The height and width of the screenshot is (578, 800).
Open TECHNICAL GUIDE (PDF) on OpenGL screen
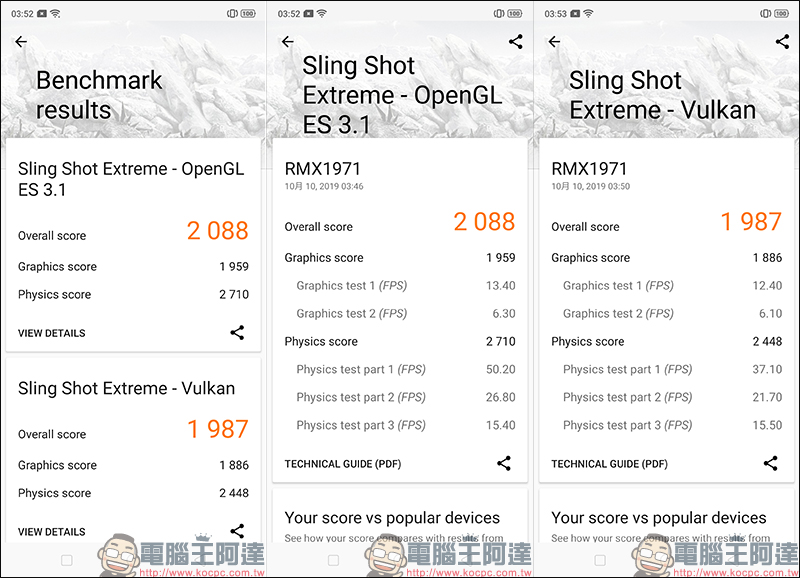click(x=343, y=464)
